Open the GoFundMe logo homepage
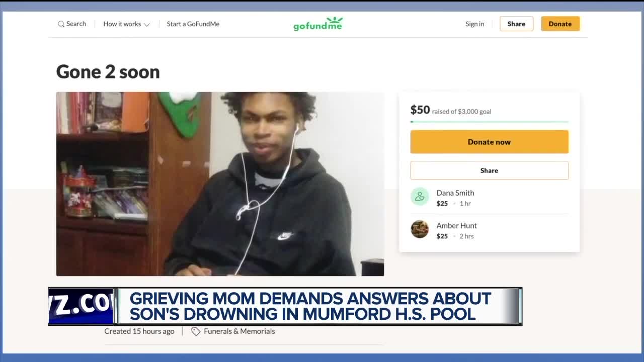The width and height of the screenshot is (644, 362). tap(318, 24)
